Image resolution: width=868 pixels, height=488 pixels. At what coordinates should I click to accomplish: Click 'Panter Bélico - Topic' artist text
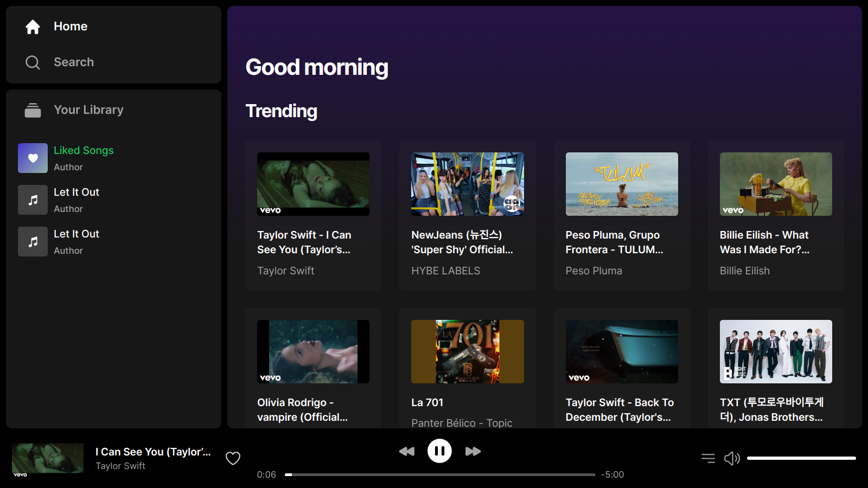462,423
